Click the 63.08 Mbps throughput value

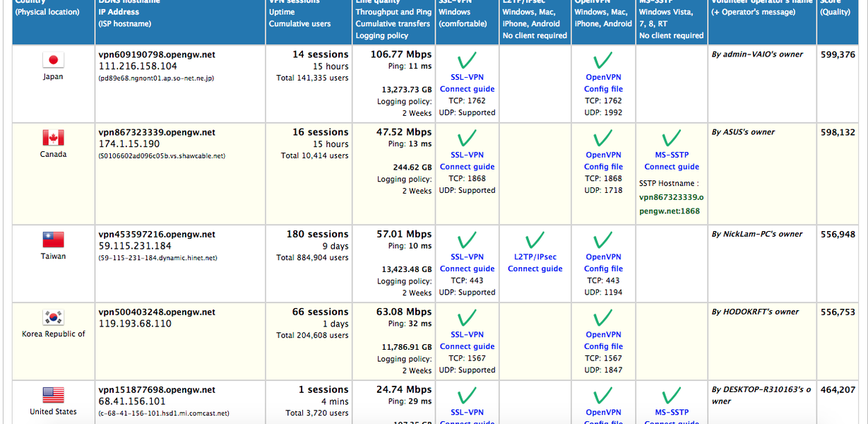click(404, 312)
